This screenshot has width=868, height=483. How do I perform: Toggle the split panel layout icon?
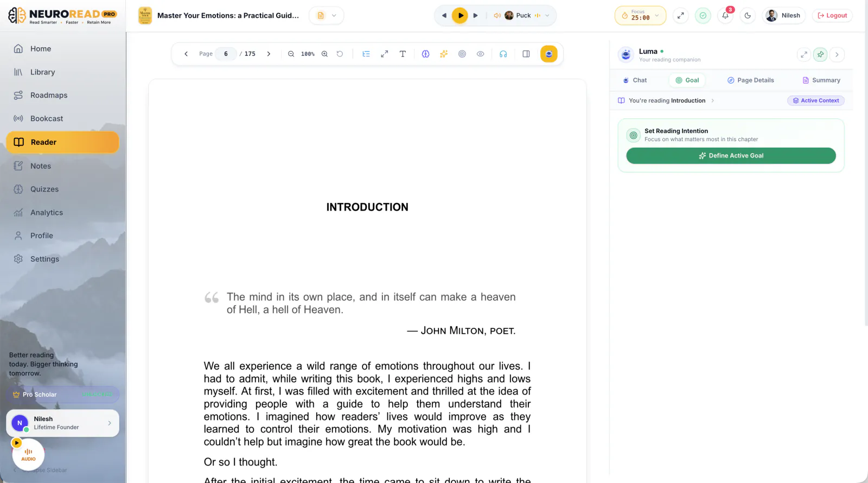point(526,54)
